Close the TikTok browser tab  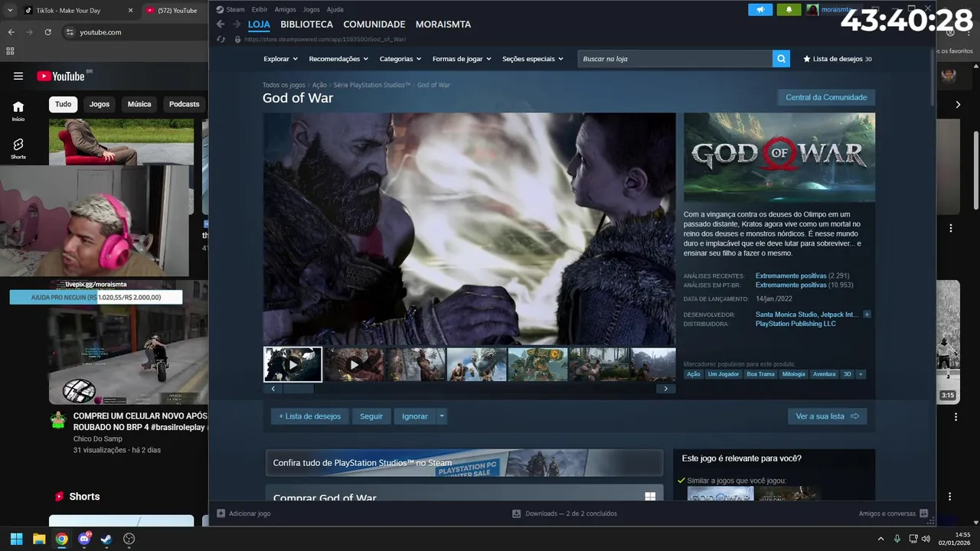[x=130, y=11]
